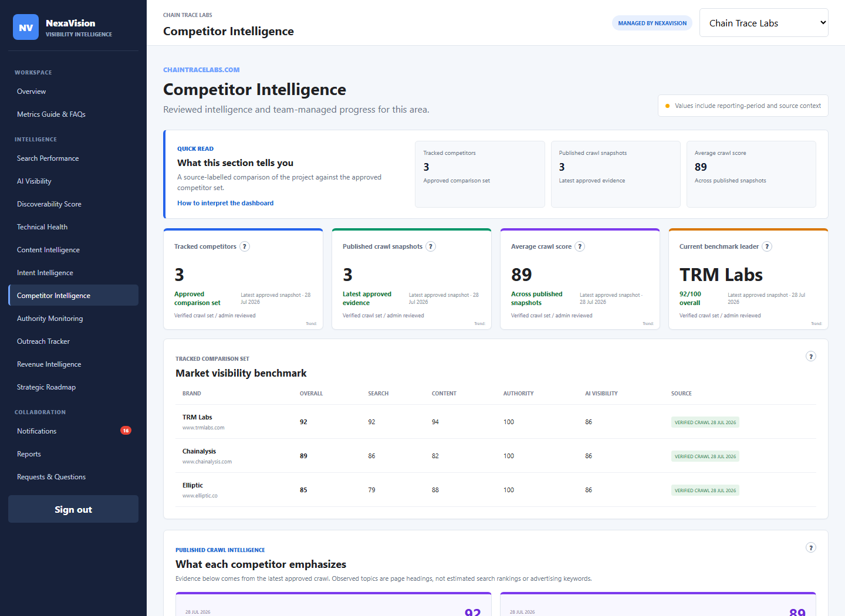Open Technical Health page
The image size is (845, 616).
(73, 227)
